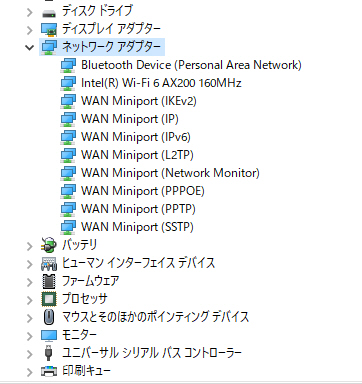Image resolution: width=362 pixels, height=384 pixels.
Task: Select WAN Miniport (PPTP) text
Action: pos(138,209)
